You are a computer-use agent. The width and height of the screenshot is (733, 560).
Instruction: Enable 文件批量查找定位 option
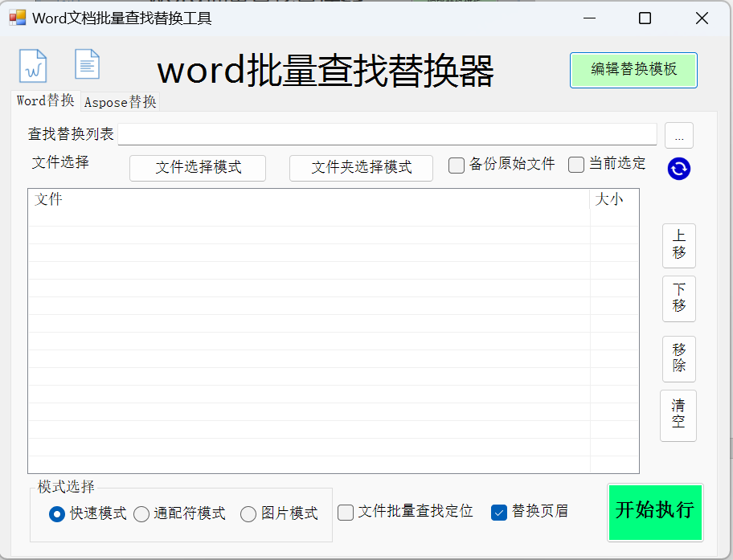346,511
